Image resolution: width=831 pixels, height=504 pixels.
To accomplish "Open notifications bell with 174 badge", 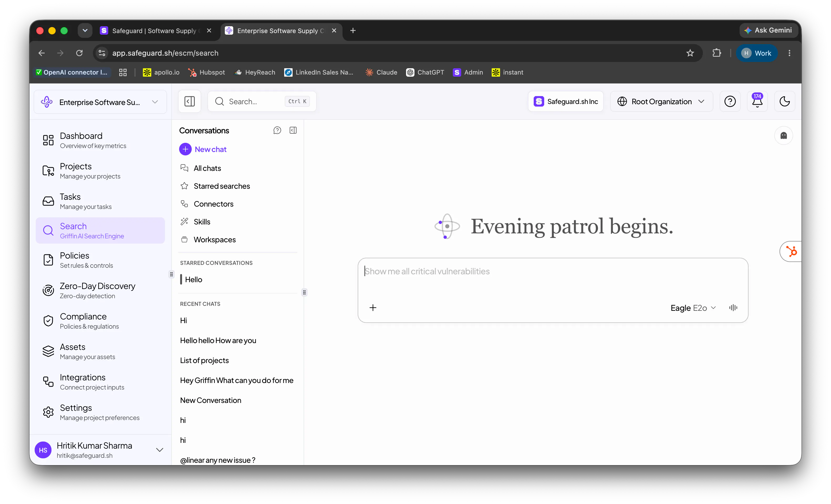I will [x=757, y=101].
